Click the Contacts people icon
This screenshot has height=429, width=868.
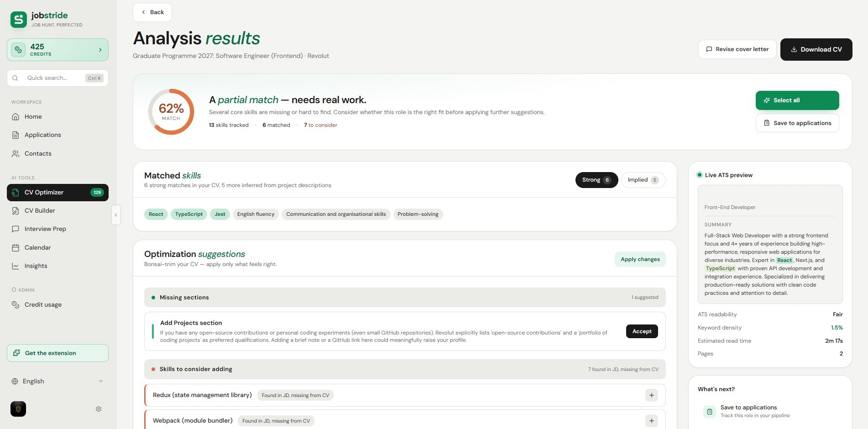click(x=16, y=154)
